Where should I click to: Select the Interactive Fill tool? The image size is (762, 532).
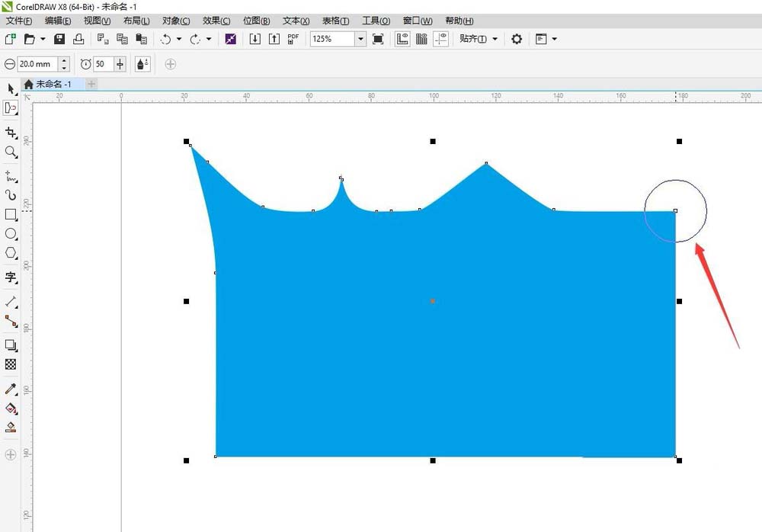coord(11,409)
